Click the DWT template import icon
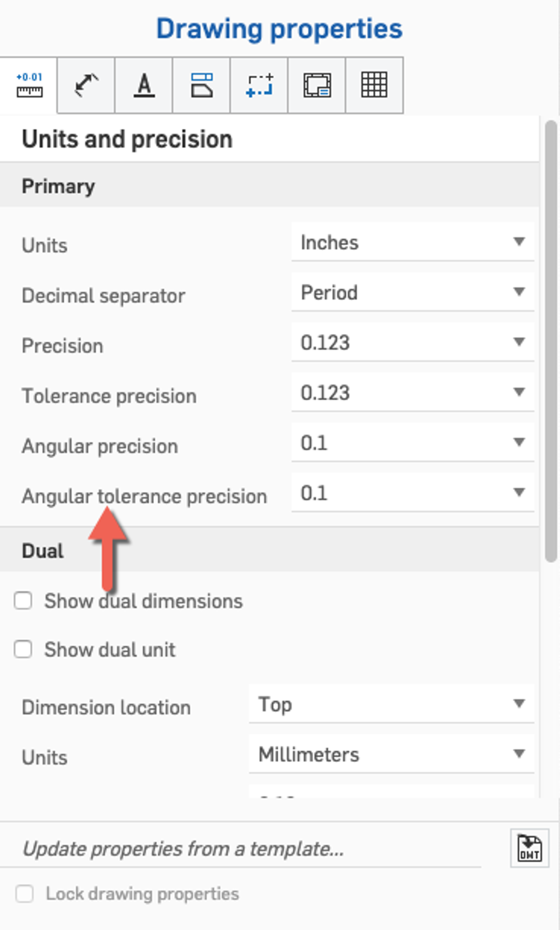 530,848
